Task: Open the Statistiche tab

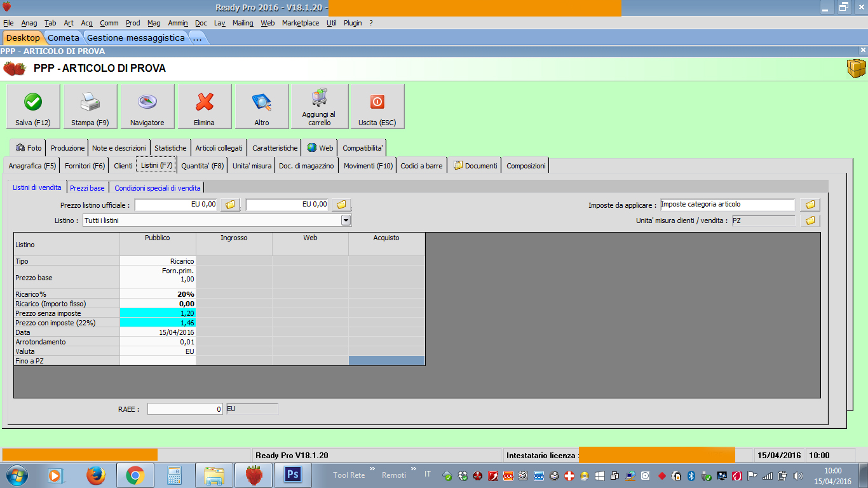Action: coord(170,147)
